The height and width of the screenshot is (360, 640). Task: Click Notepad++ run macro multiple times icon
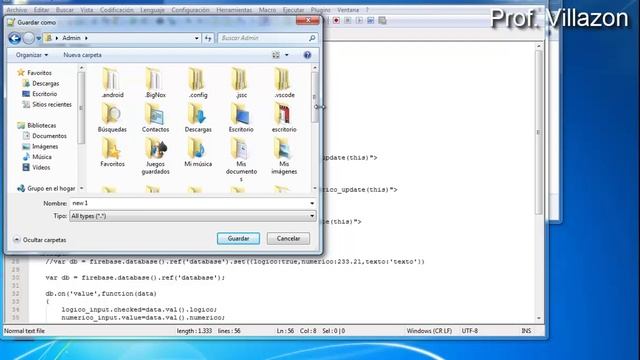pos(371,20)
